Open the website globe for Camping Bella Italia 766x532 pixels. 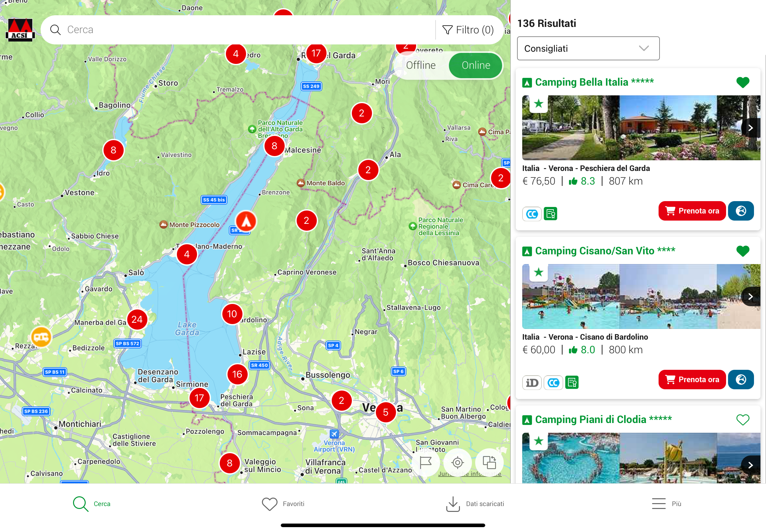(741, 211)
